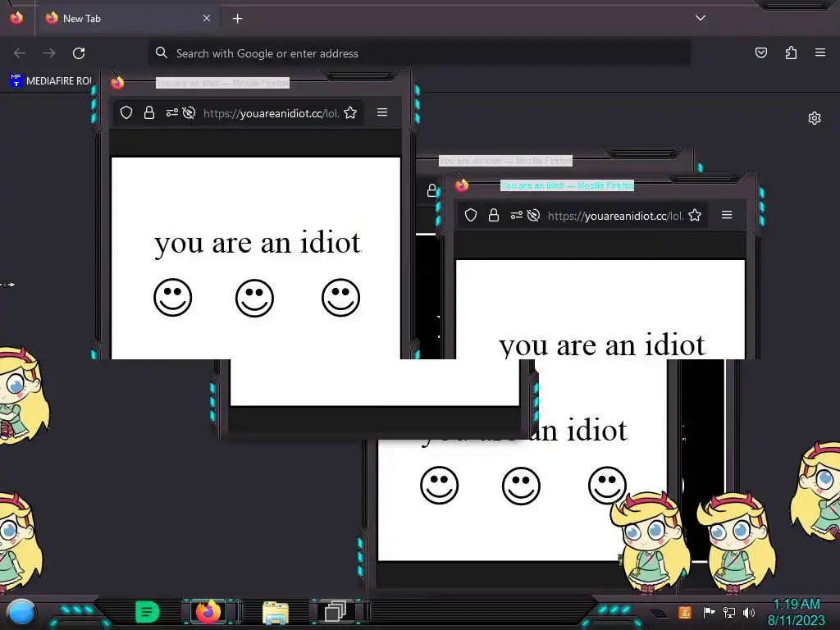Open new tab page settings gear
Viewport: 840px width, 630px height.
[815, 118]
